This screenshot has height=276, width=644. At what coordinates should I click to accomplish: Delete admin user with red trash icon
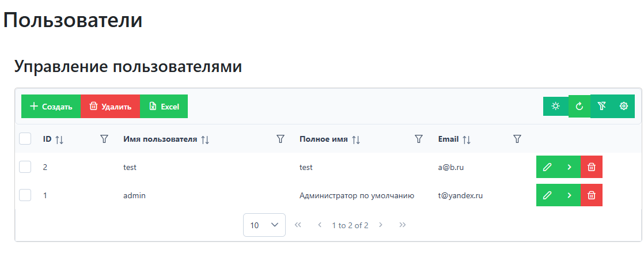coord(591,195)
